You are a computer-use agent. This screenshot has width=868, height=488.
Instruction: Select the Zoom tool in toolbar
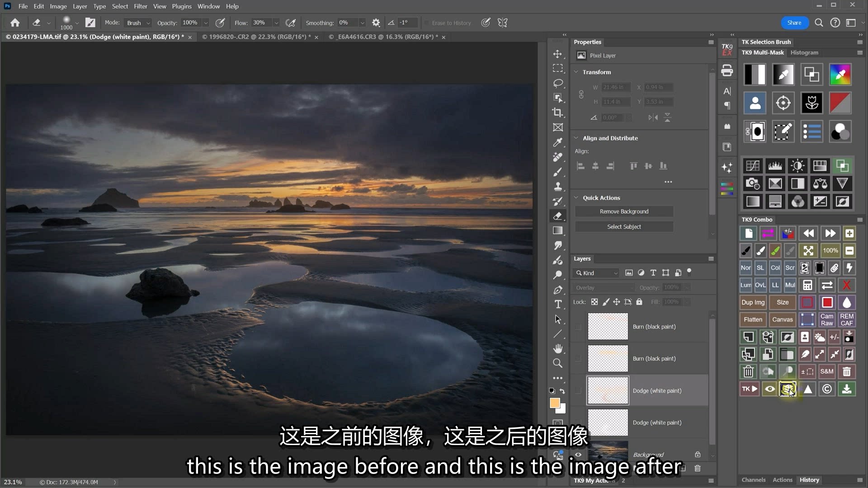[x=558, y=363]
